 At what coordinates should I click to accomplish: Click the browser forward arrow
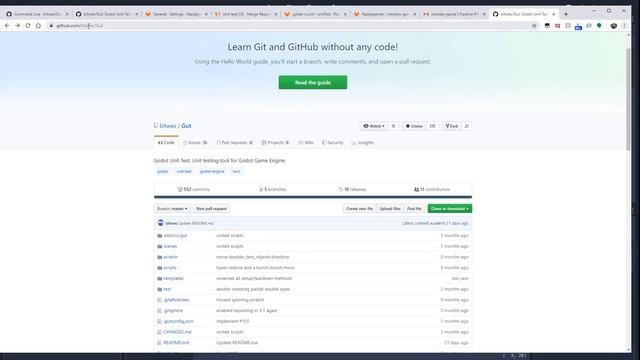(x=18, y=26)
